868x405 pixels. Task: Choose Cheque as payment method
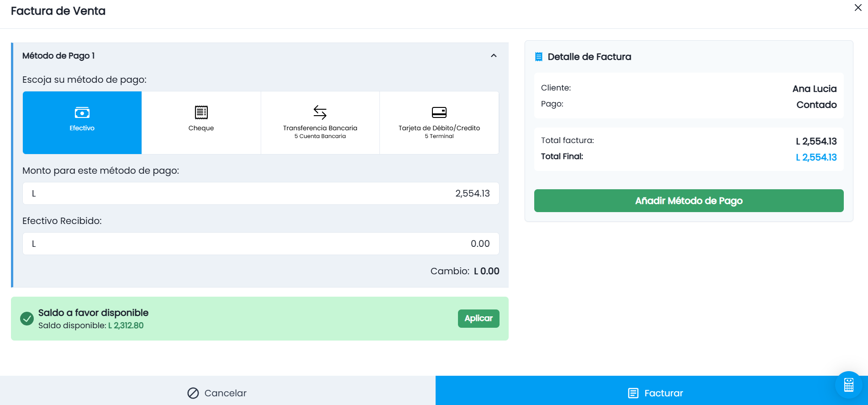(201, 123)
